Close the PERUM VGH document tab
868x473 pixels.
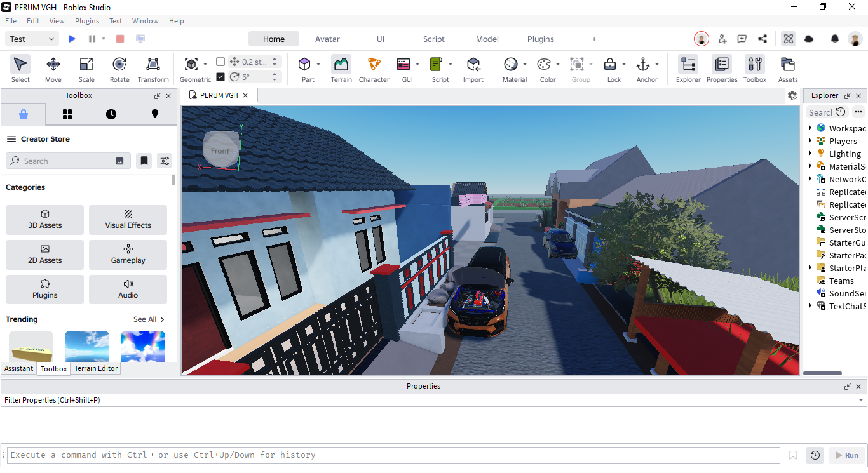245,95
